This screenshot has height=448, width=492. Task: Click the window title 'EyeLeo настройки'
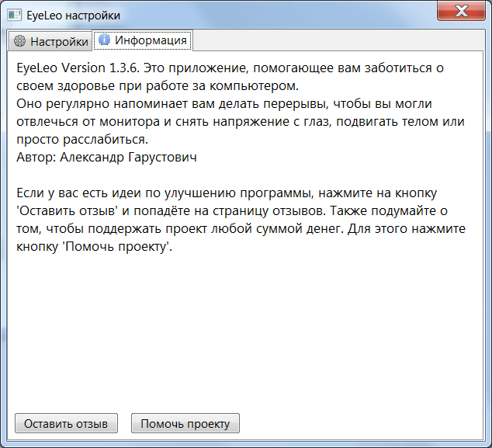tap(74, 16)
